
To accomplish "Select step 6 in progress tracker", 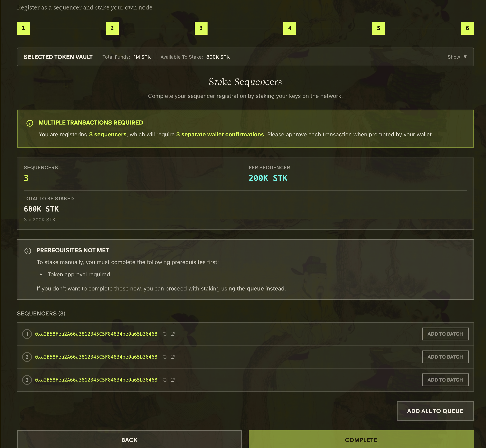I will coord(467,28).
